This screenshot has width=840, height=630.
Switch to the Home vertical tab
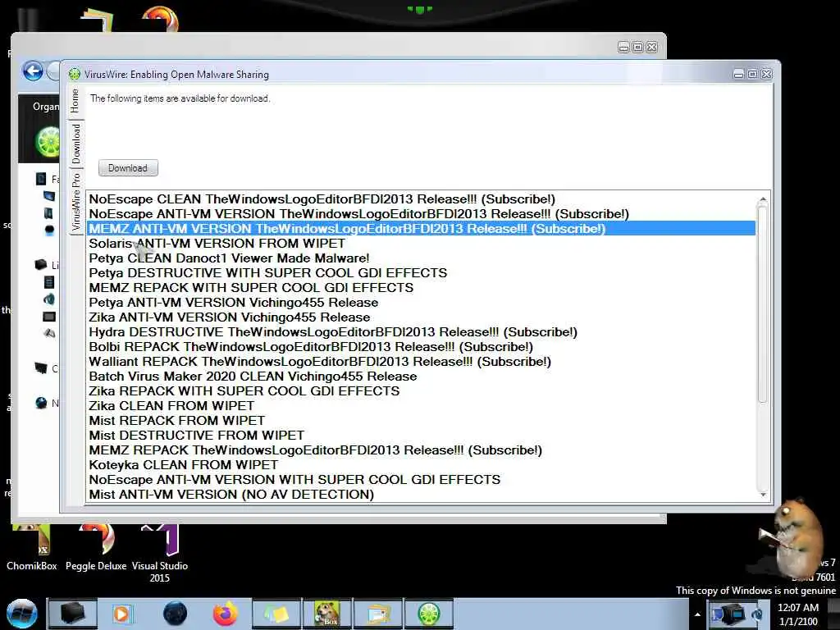pos(75,101)
